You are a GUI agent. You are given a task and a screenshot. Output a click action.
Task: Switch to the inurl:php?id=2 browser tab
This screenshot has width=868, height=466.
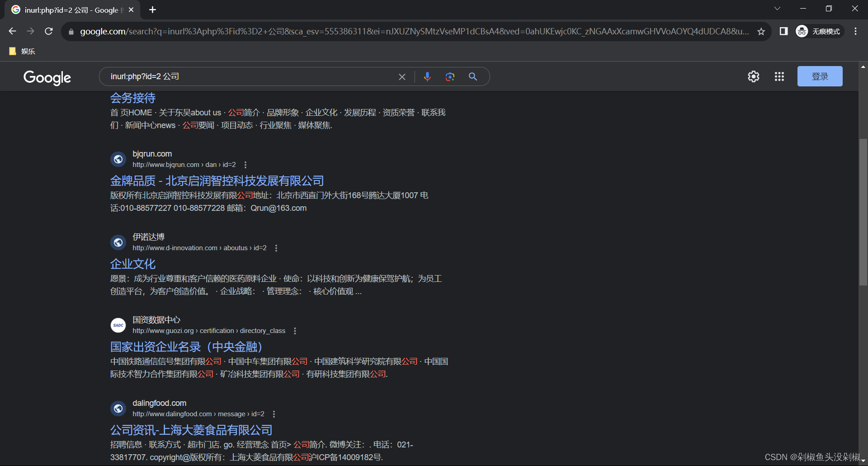point(68,10)
